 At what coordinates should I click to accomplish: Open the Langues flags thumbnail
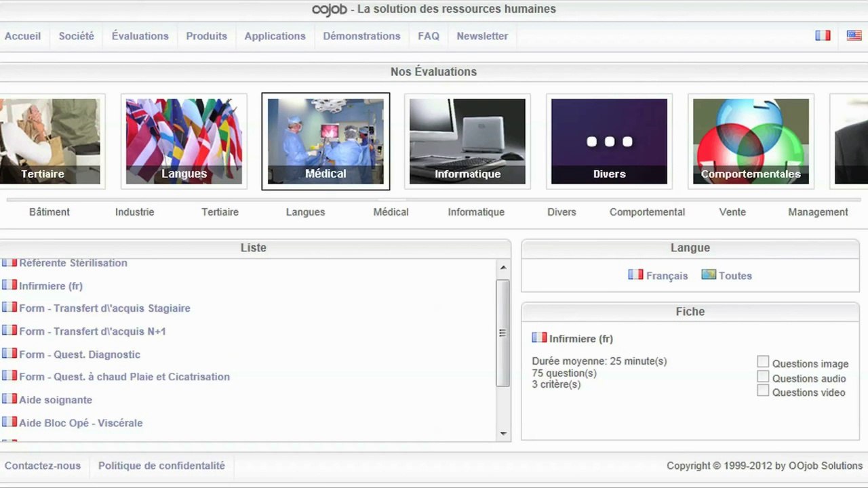pos(184,142)
